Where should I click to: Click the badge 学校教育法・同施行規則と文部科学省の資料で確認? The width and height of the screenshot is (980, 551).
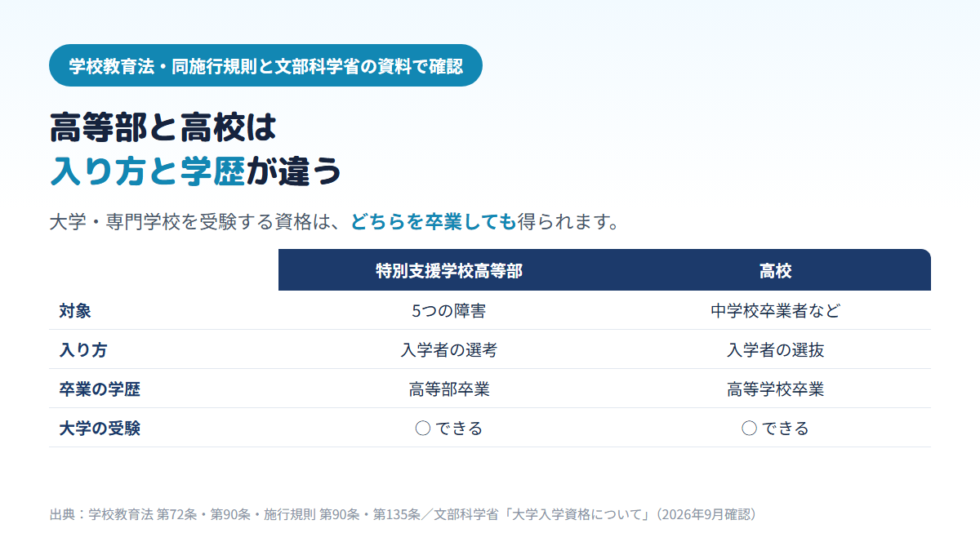265,65
